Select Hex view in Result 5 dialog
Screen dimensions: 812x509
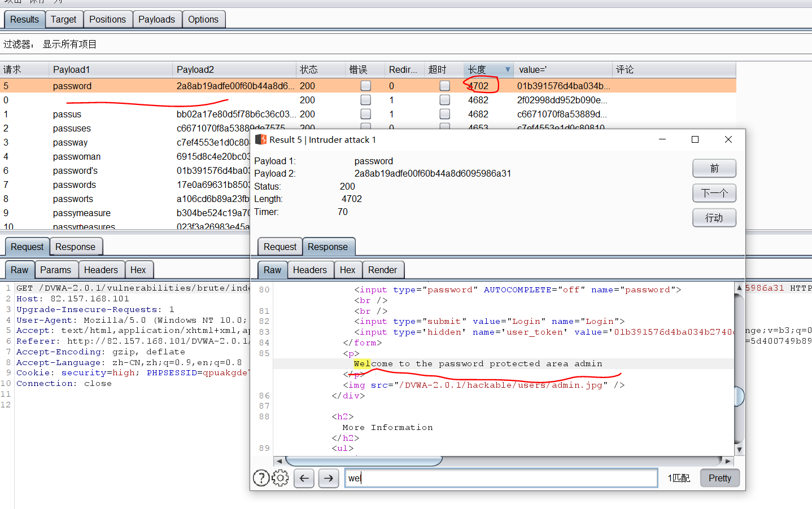point(347,270)
